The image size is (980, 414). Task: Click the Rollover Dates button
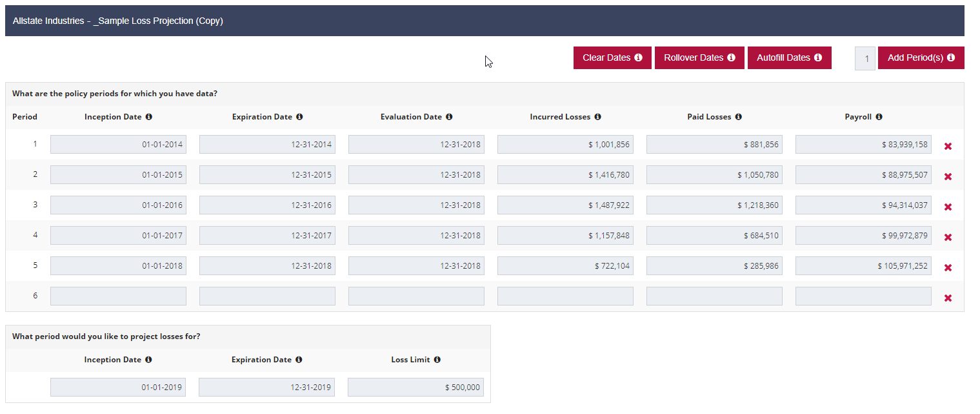[x=699, y=57]
